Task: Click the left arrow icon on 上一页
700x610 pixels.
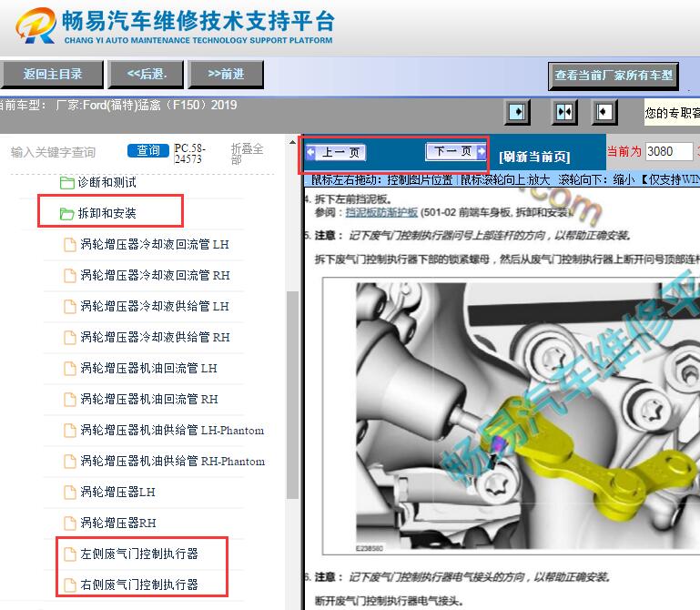Action: (x=310, y=152)
